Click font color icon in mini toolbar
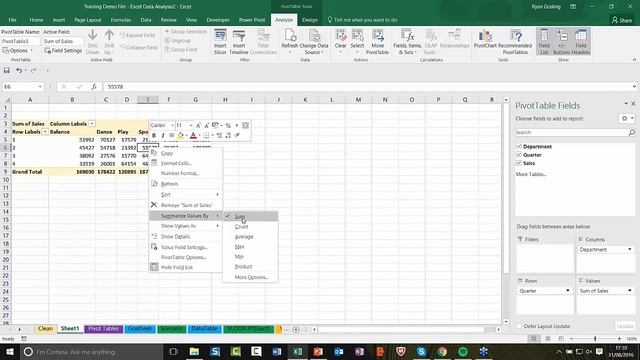The width and height of the screenshot is (640, 360). (193, 135)
